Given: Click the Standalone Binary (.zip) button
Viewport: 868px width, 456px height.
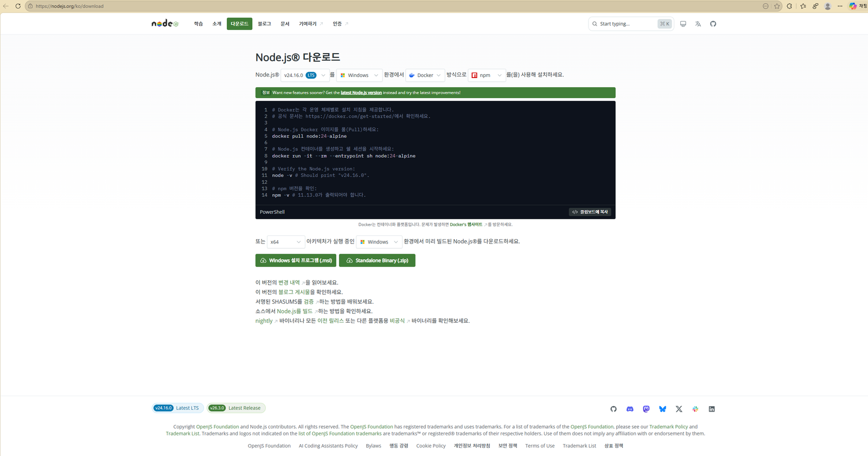Looking at the screenshot, I should (x=377, y=260).
